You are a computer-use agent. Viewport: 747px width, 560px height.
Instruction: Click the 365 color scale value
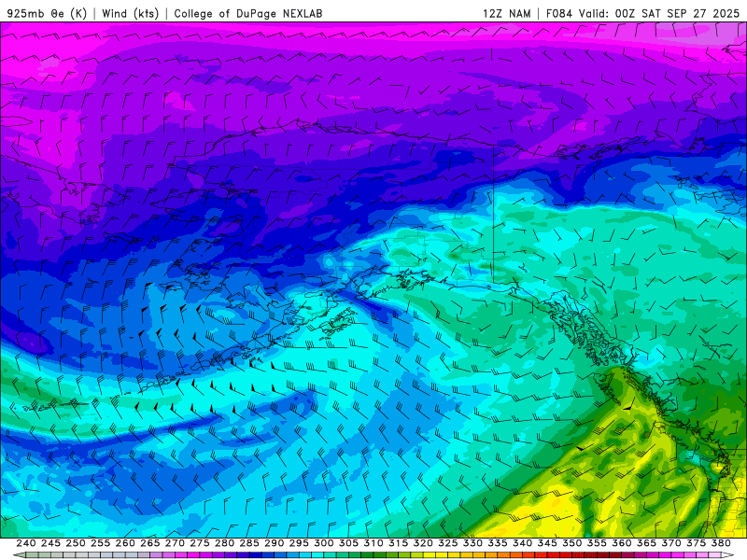point(646,543)
